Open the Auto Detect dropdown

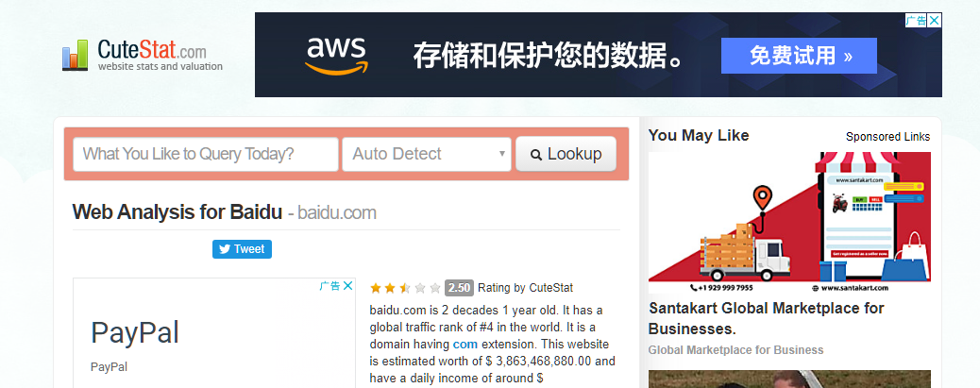pos(427,154)
